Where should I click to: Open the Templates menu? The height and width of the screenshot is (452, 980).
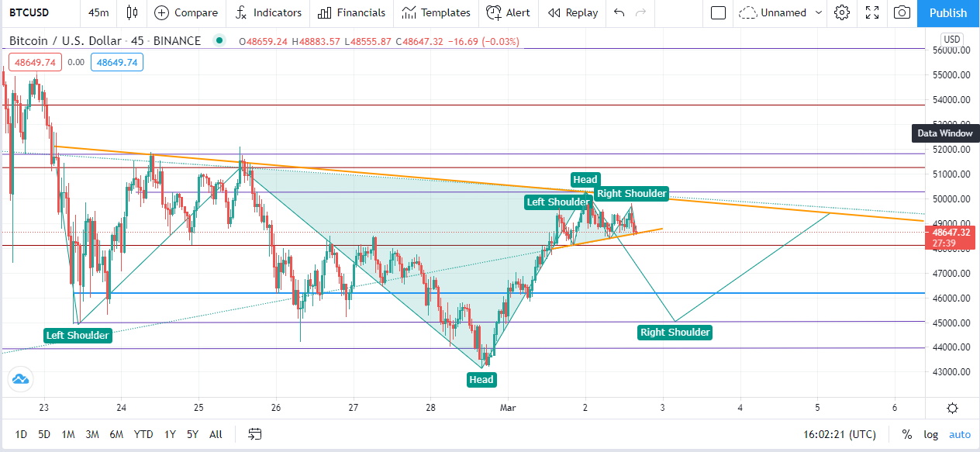tap(437, 12)
